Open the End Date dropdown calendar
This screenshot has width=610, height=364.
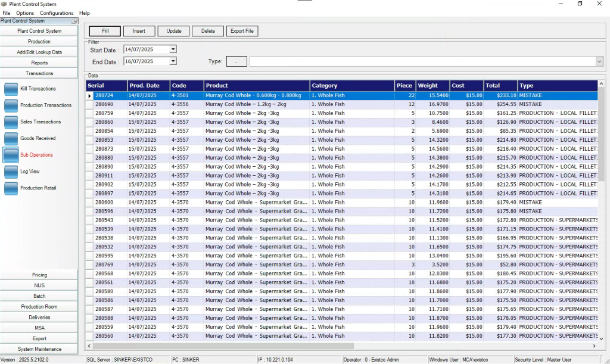pyautogui.click(x=173, y=61)
